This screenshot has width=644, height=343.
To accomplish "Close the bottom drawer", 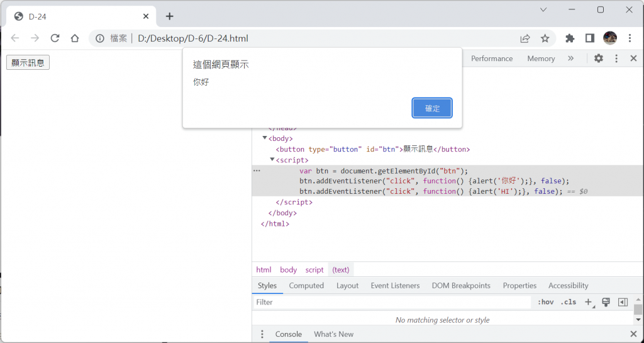I will [x=633, y=334].
